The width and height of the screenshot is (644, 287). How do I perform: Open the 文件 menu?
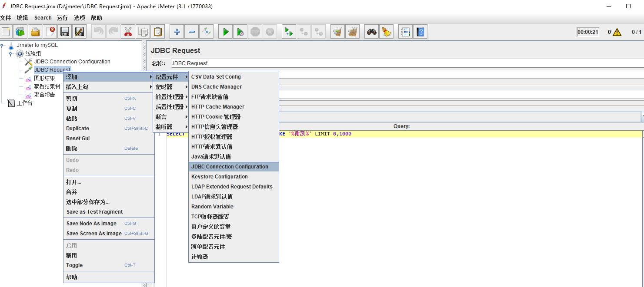(5, 18)
